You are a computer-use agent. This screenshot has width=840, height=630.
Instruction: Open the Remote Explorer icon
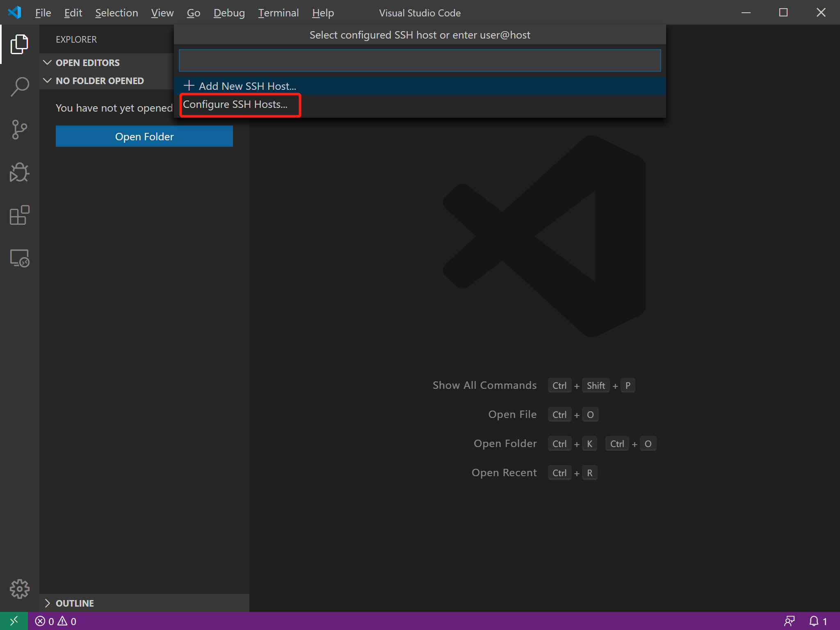[x=19, y=258]
